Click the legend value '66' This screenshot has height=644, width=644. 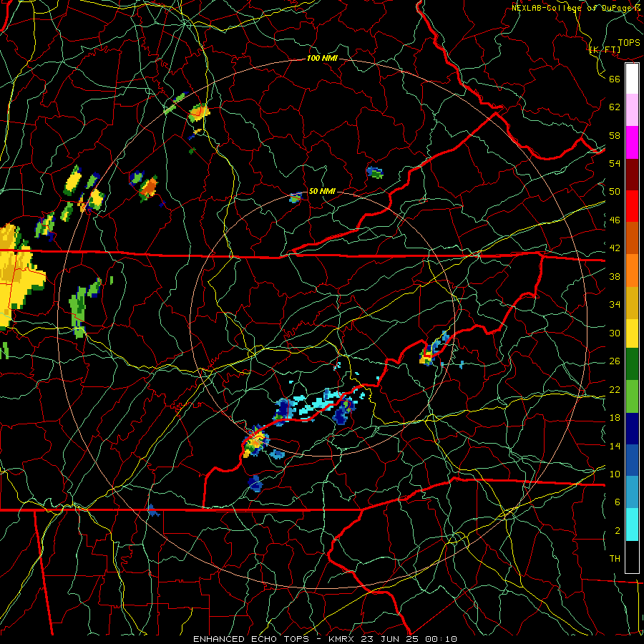pyautogui.click(x=615, y=79)
